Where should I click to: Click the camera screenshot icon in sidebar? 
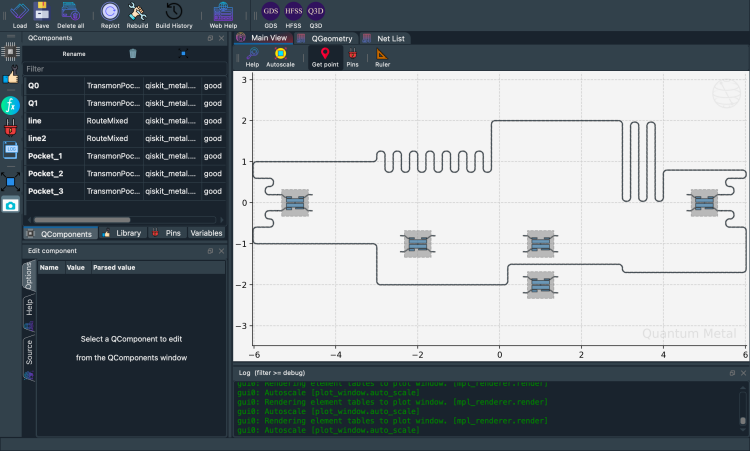pyautogui.click(x=11, y=206)
